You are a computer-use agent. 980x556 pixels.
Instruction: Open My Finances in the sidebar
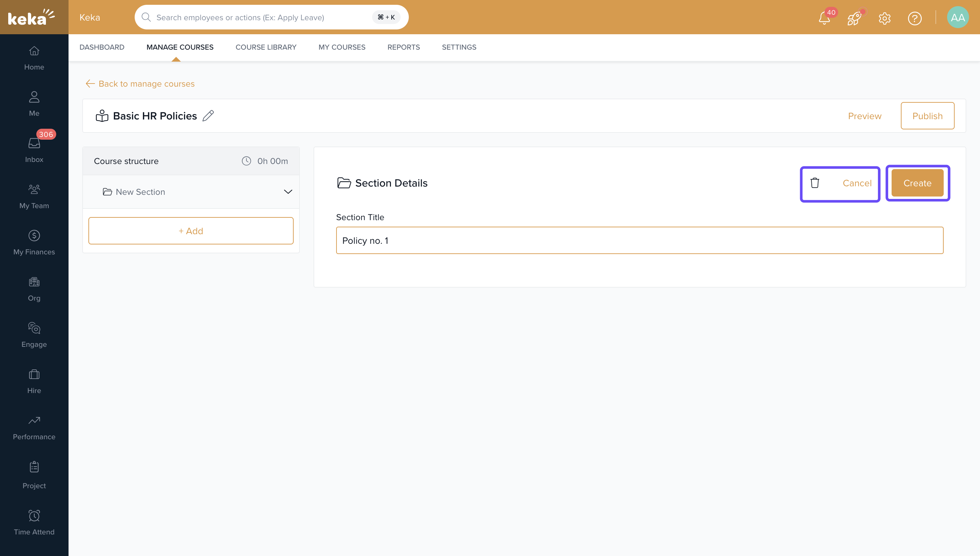(34, 242)
